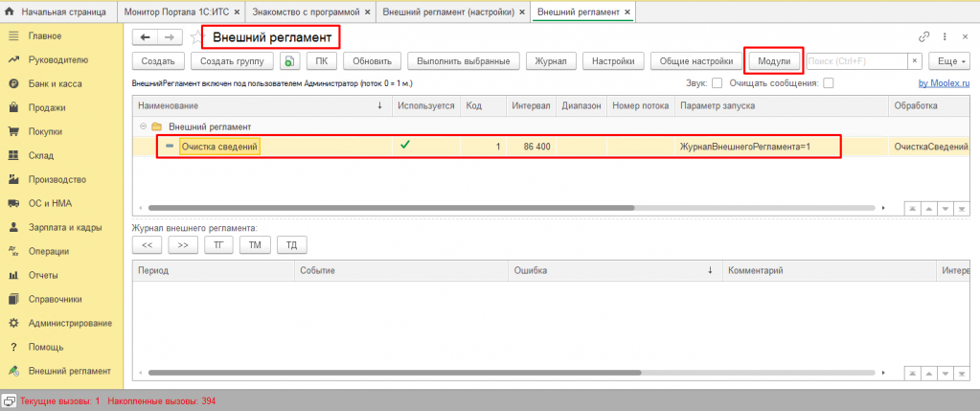Open ОС и НМА truck icon
The width and height of the screenshot is (980, 411).
[12, 204]
